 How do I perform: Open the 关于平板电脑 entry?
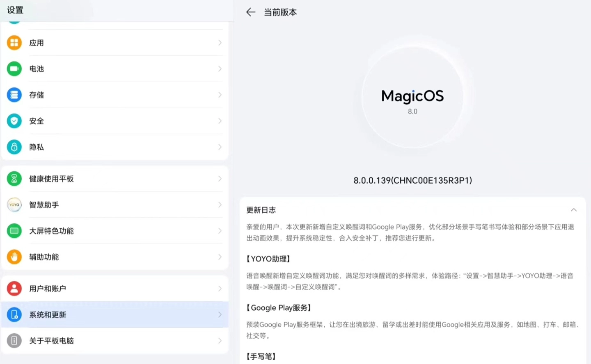point(115,341)
